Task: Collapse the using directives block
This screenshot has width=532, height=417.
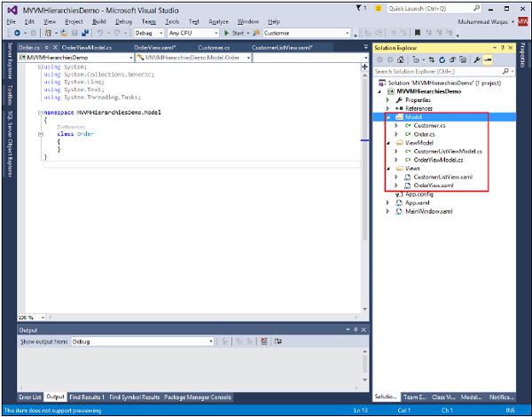Action: point(41,67)
